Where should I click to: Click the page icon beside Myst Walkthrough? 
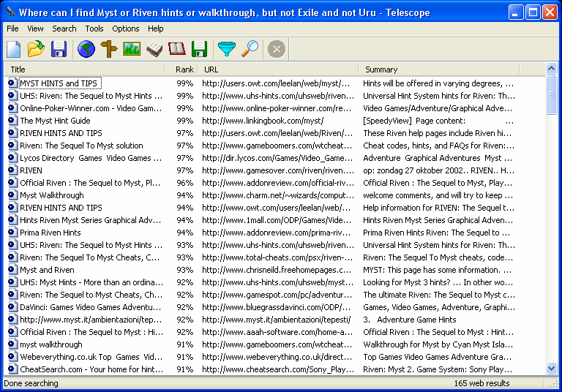point(12,195)
